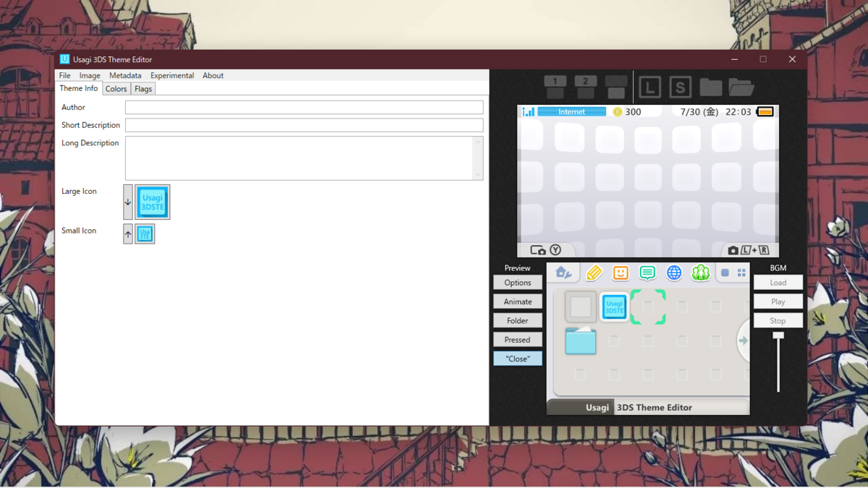Click the Usagi app icon in title bar
This screenshot has height=488, width=868.
(64, 59)
